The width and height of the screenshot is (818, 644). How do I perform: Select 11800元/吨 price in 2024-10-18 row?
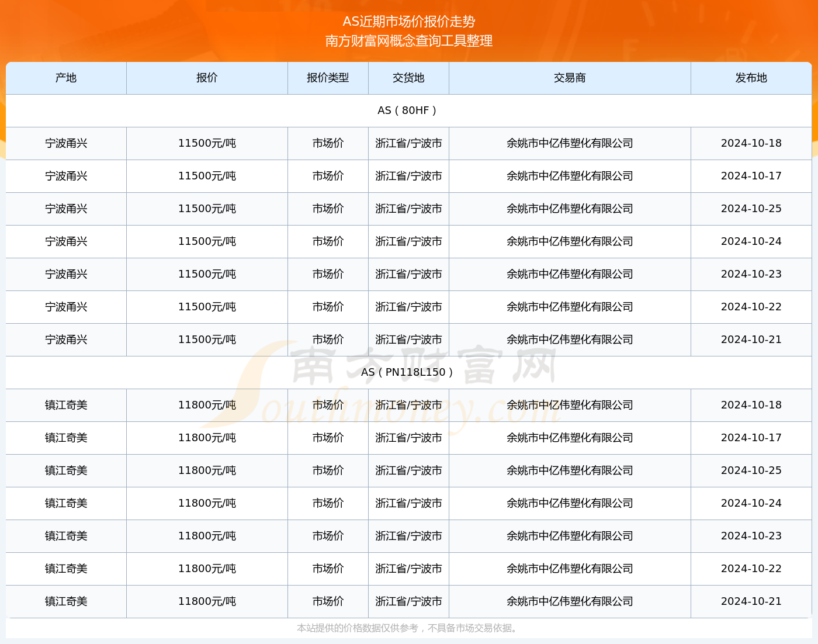tap(207, 405)
